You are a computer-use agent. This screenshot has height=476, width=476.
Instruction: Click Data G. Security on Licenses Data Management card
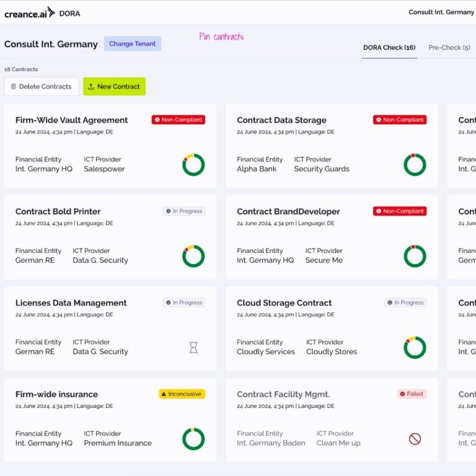(100, 352)
